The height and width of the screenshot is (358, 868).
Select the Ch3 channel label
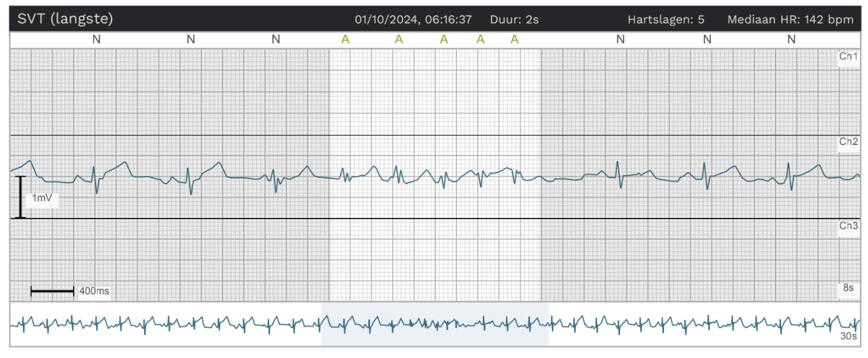tap(848, 225)
